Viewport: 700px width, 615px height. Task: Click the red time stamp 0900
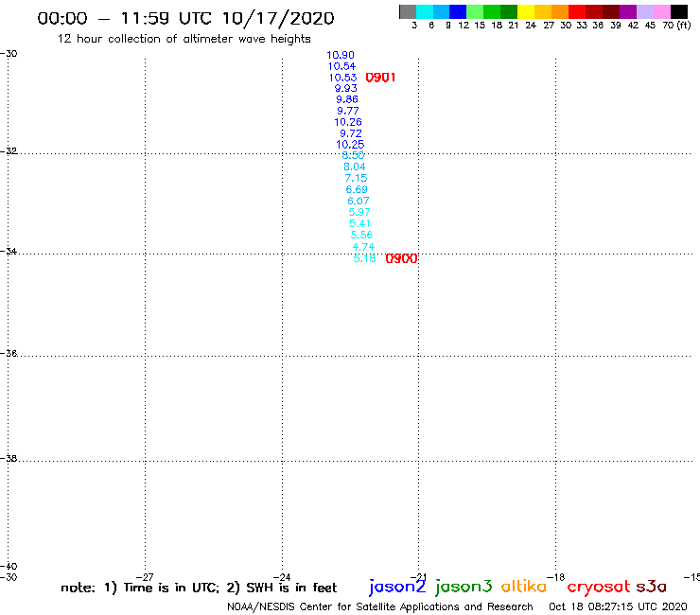click(401, 258)
